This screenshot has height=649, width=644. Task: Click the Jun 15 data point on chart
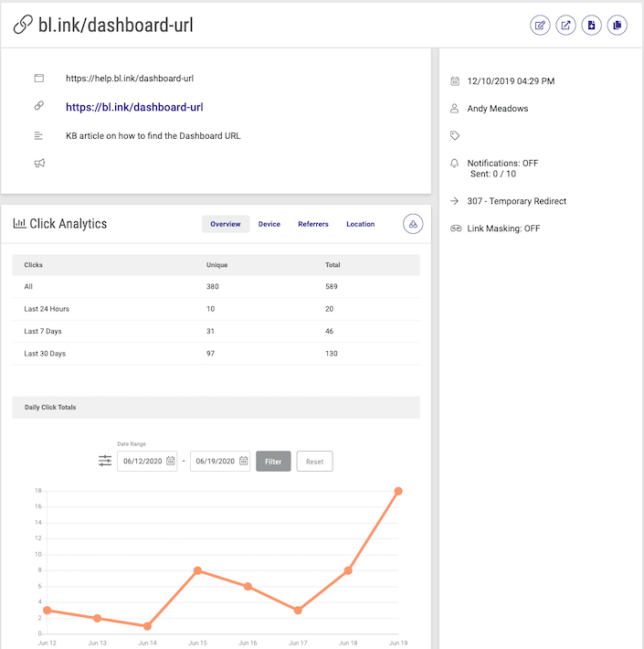pyautogui.click(x=197, y=570)
